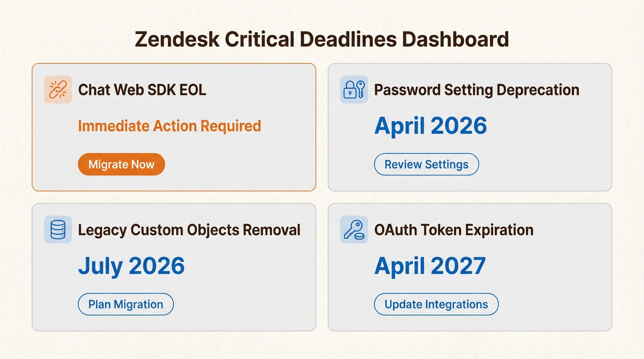This screenshot has height=359, width=644.
Task: Click the Plan Migration button
Action: [125, 304]
